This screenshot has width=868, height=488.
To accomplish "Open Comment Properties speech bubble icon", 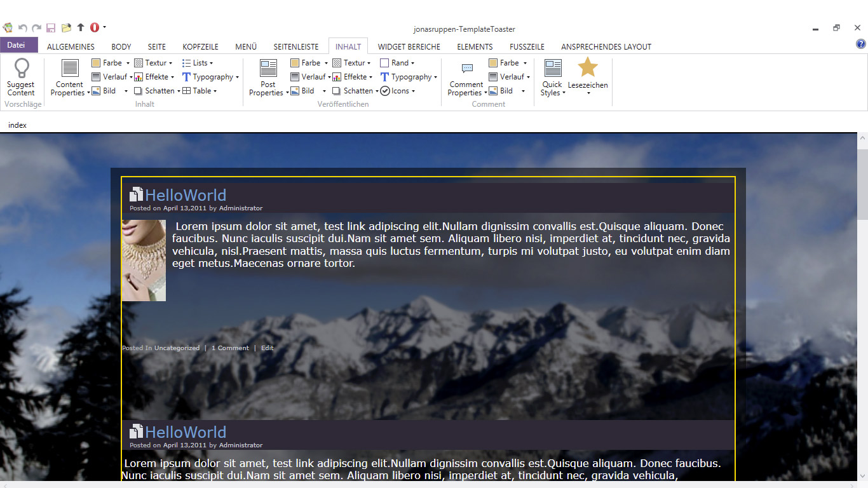I will 466,69.
